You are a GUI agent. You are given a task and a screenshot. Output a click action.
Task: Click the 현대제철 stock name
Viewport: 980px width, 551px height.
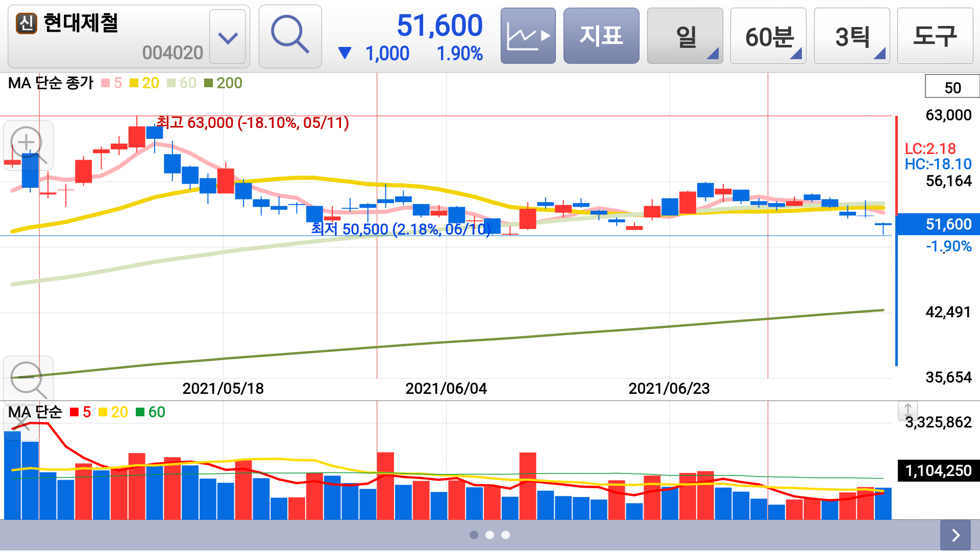tap(81, 23)
